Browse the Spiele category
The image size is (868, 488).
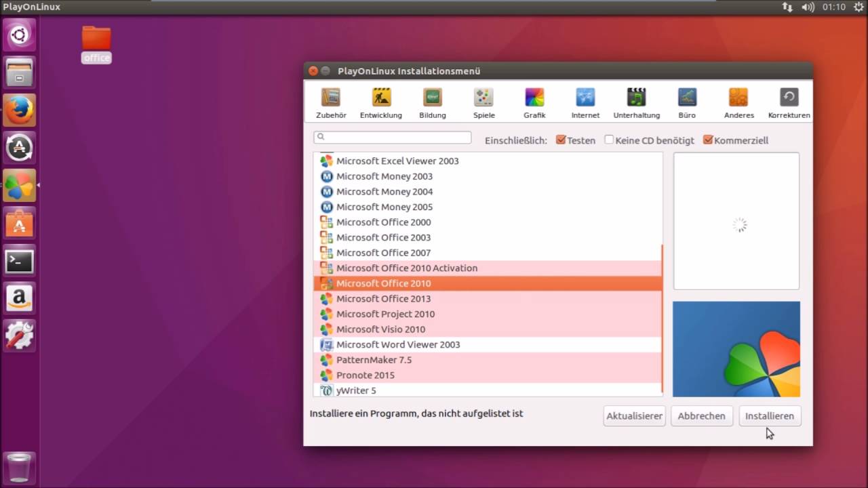[x=484, y=102]
